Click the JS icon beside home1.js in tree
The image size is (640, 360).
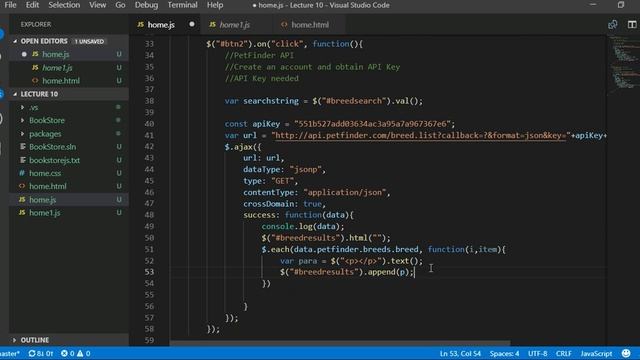[x=22, y=213]
